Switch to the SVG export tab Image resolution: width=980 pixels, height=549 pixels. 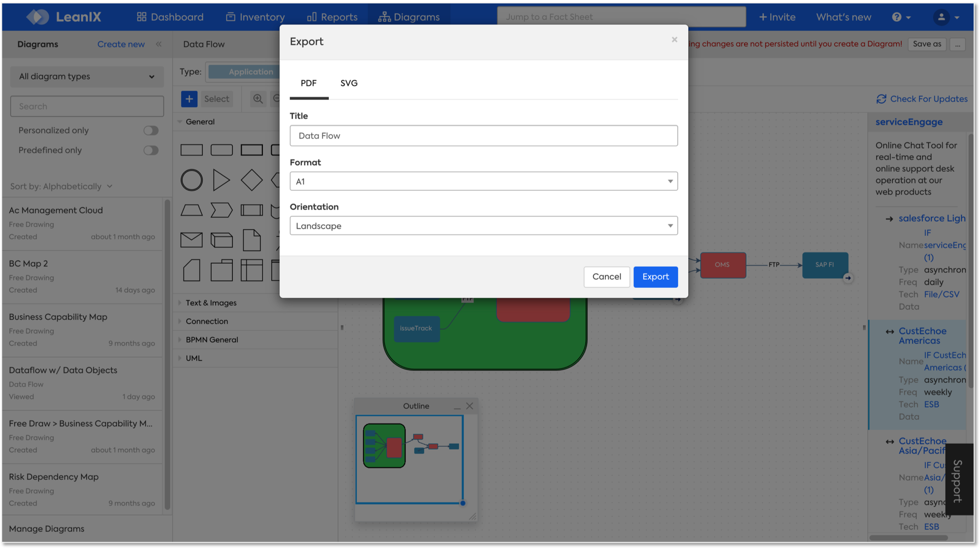(x=348, y=83)
